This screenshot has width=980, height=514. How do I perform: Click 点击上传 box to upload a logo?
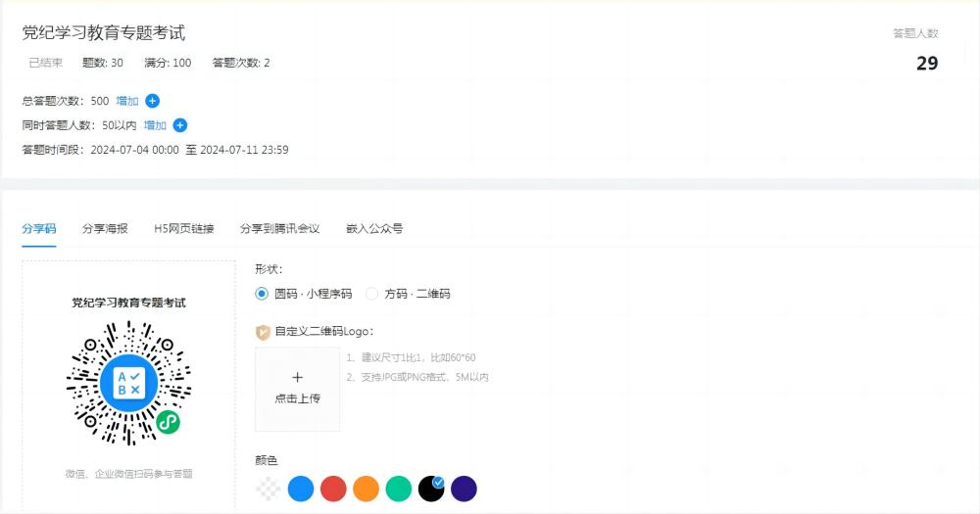point(297,389)
